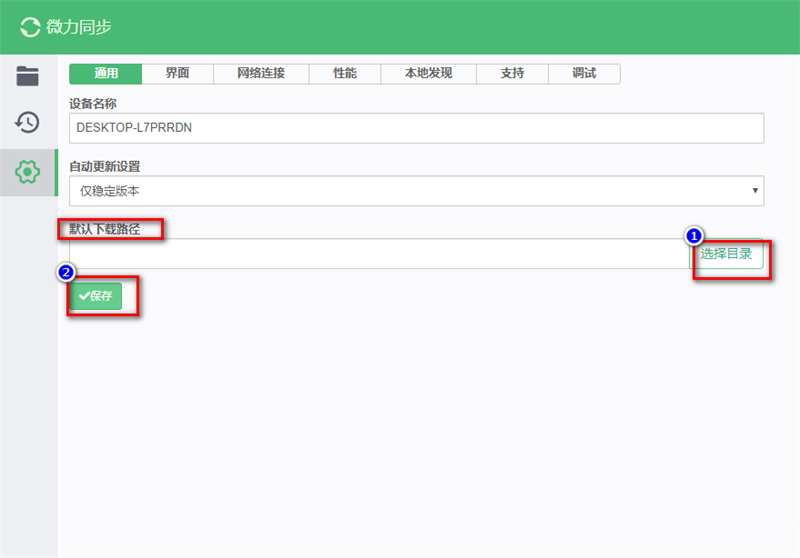Screen dimensions: 800x558
Task: Save settings with the 保存 button
Action: pos(96,296)
